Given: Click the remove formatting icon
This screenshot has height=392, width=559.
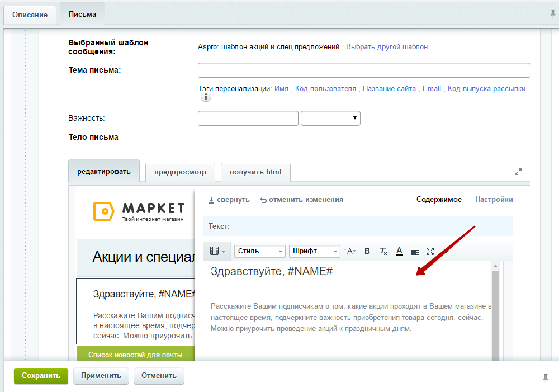Looking at the screenshot, I should point(383,251).
